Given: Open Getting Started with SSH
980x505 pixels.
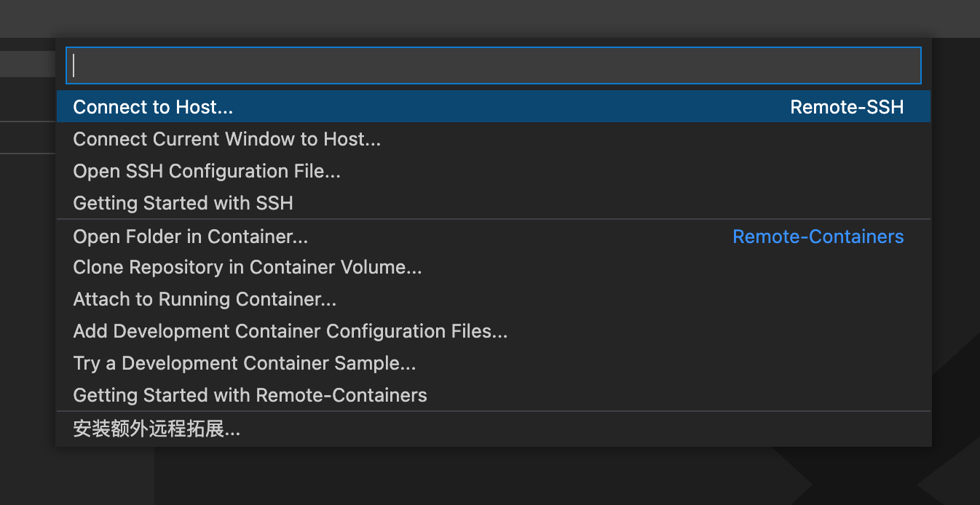Looking at the screenshot, I should (183, 203).
